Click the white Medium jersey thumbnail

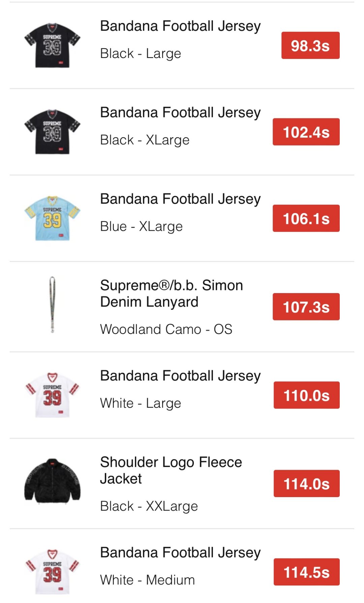(52, 572)
